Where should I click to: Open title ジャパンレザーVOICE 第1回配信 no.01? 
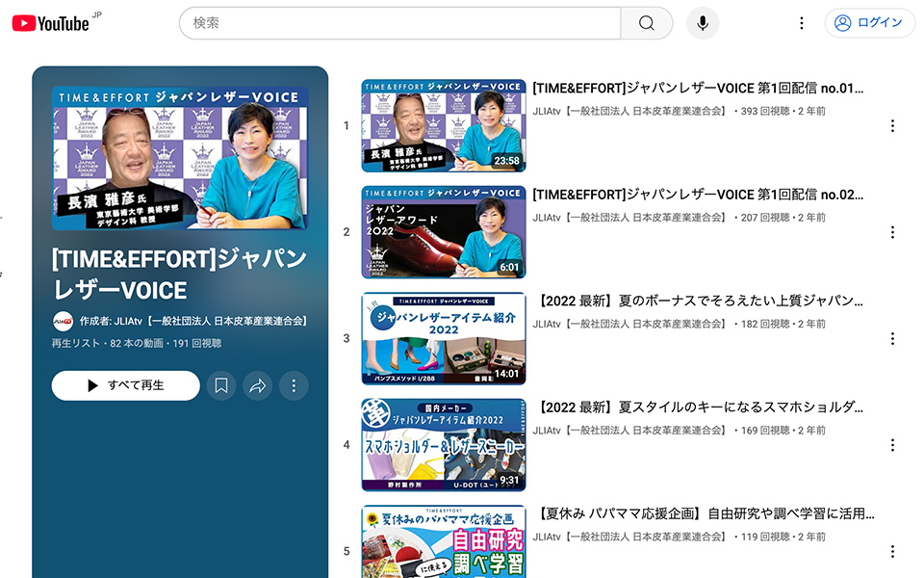pos(699,89)
